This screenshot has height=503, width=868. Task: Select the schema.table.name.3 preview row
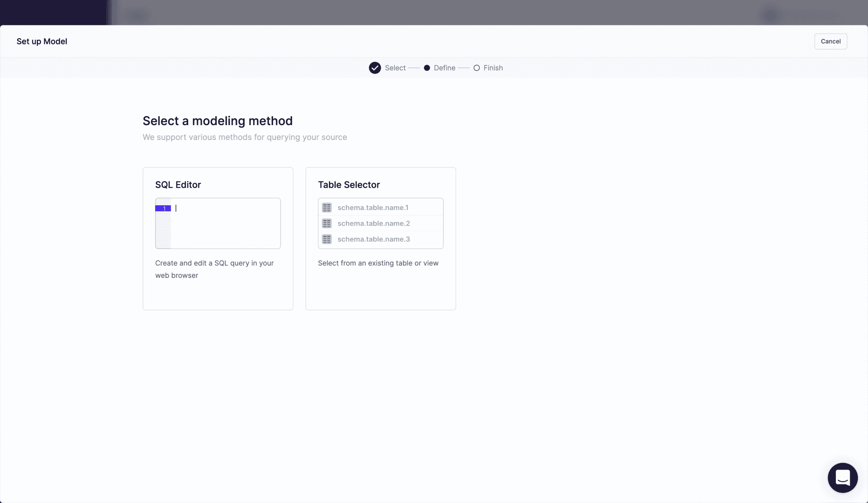click(381, 239)
